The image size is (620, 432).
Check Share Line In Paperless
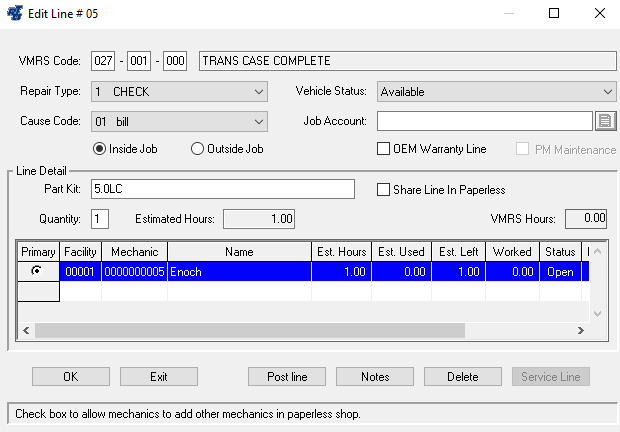pos(384,190)
